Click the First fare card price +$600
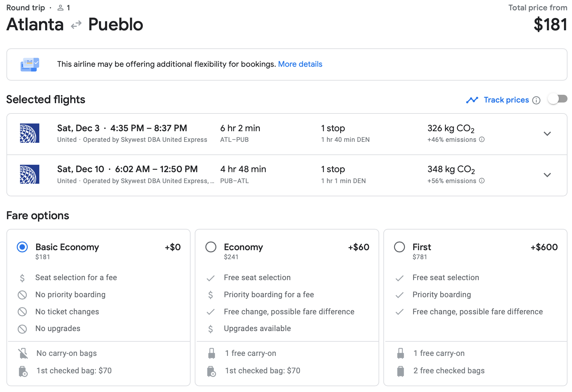This screenshot has width=572, height=392. (x=544, y=247)
